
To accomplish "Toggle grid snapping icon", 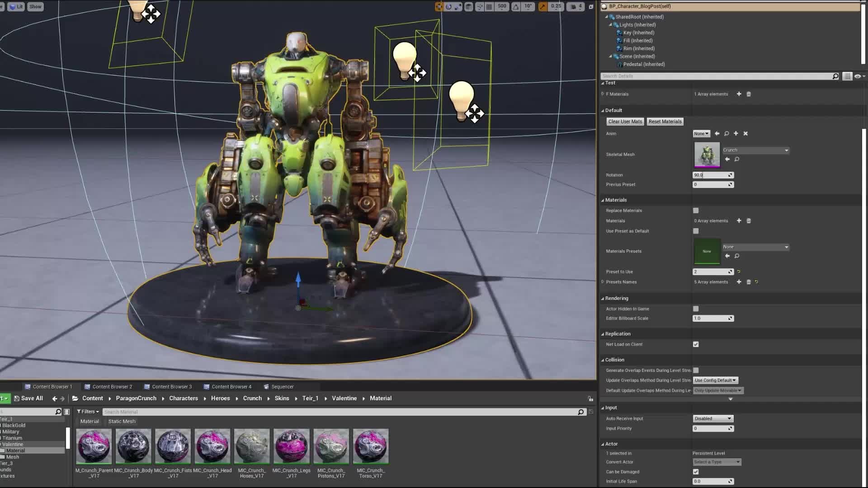I will (489, 6).
